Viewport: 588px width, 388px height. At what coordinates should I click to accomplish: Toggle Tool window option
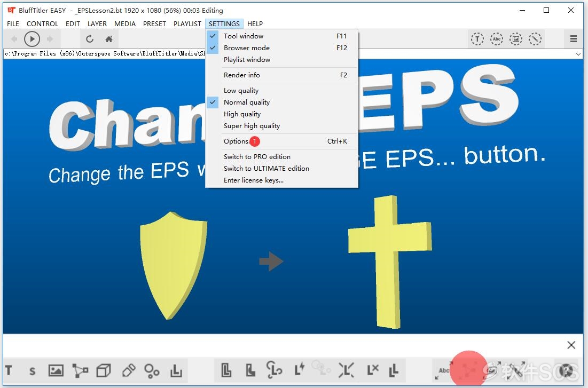[282, 36]
